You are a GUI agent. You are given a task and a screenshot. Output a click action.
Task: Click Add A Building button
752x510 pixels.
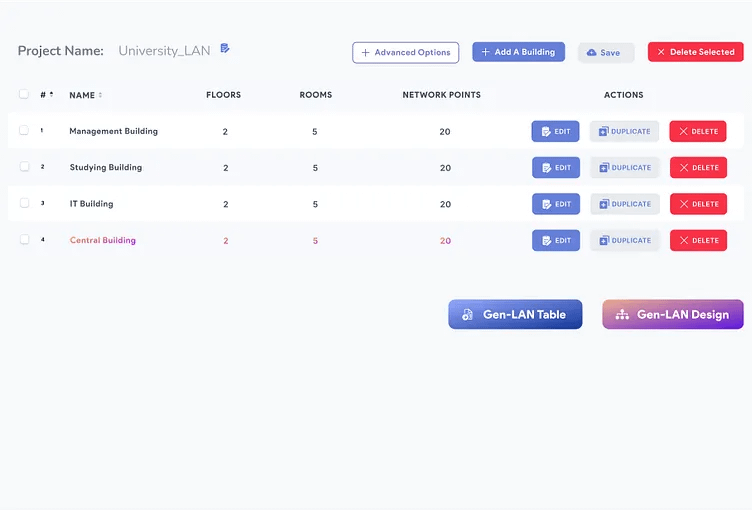tap(518, 52)
